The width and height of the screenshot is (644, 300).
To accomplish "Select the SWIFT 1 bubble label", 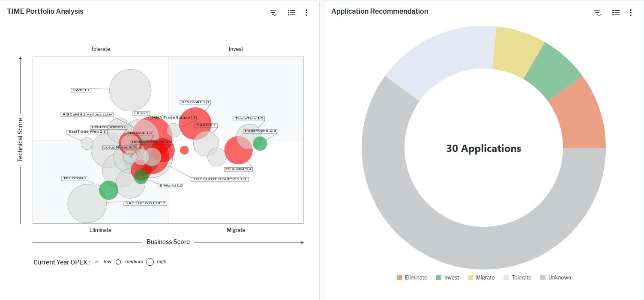I will point(81,90).
